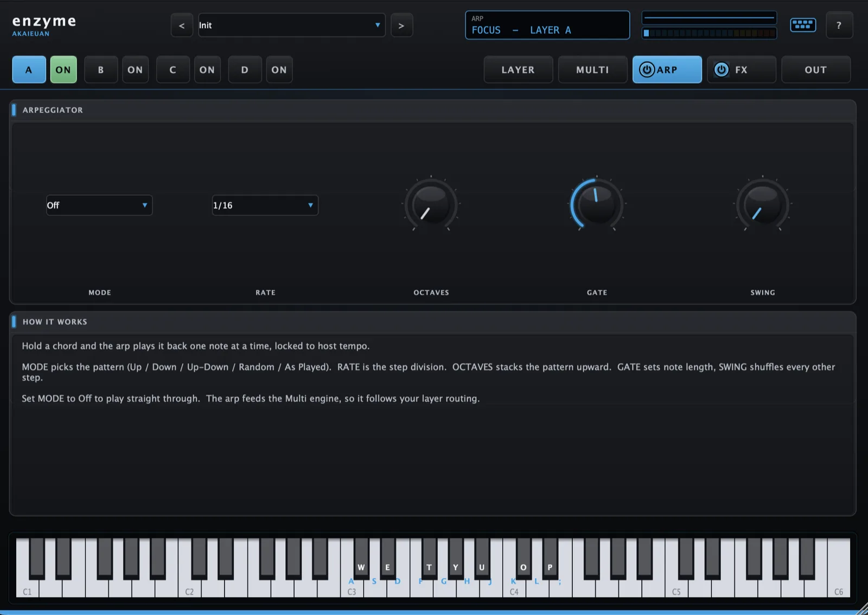This screenshot has height=615, width=868.
Task: Play the black key labeled P
Action: pyautogui.click(x=550, y=559)
